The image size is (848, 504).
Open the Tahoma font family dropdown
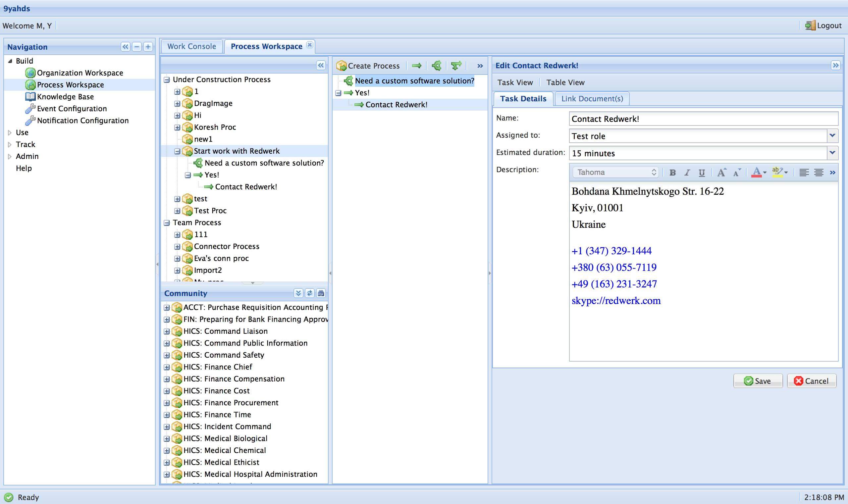point(615,172)
